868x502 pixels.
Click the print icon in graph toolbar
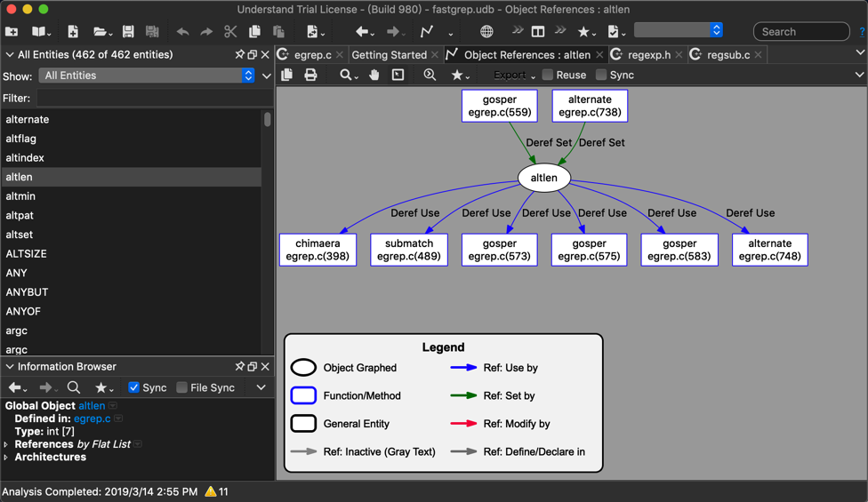(310, 76)
